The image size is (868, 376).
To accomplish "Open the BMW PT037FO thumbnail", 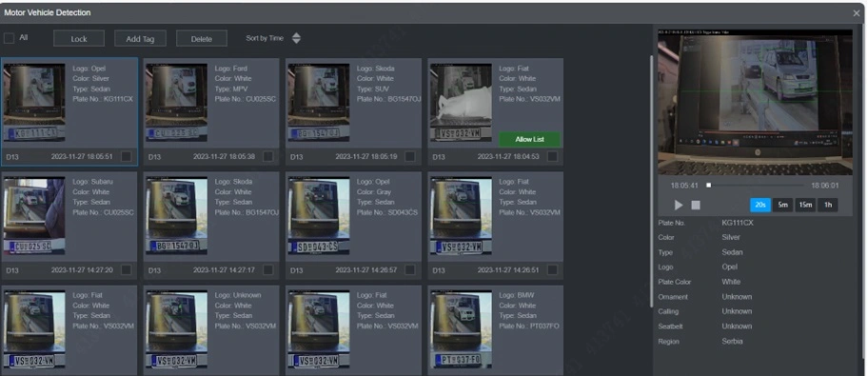I will click(x=461, y=329).
